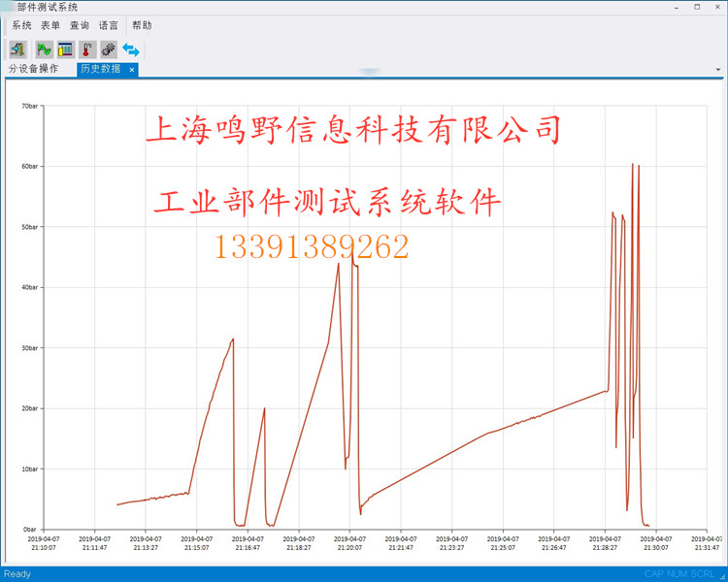Open the 查询 menu
728x582 pixels.
79,25
